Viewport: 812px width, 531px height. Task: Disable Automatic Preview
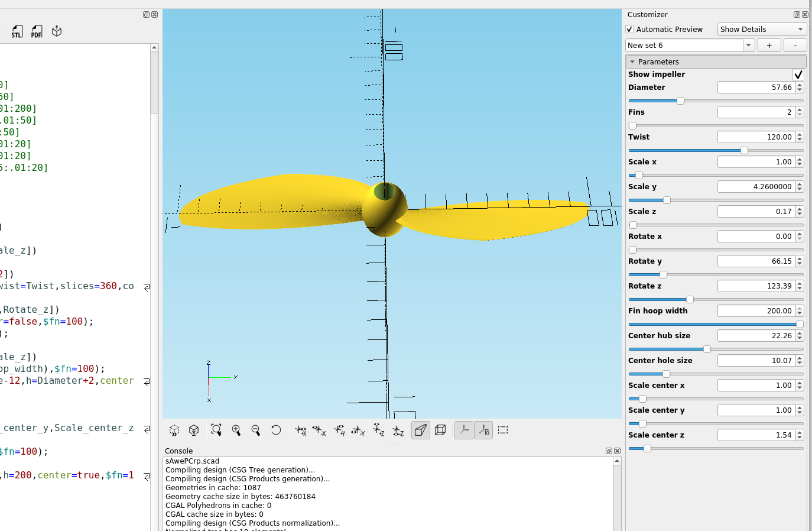click(630, 29)
